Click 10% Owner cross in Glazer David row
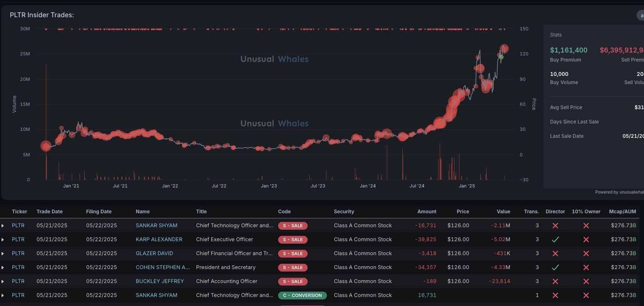 [586, 253]
